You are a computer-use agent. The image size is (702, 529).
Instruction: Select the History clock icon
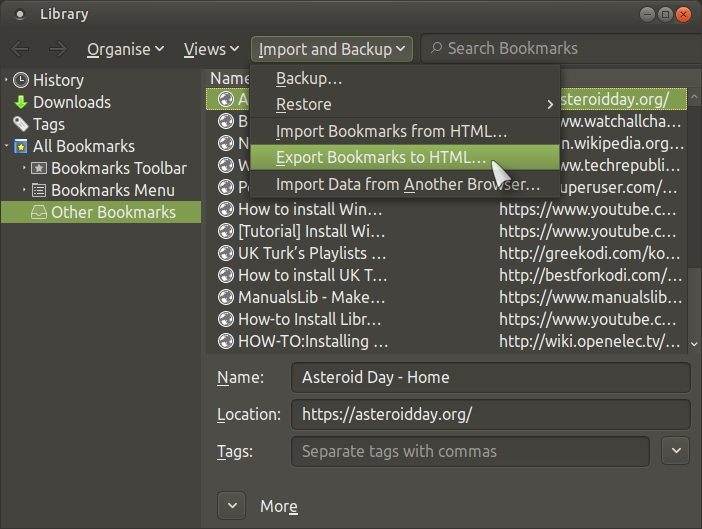(21, 80)
